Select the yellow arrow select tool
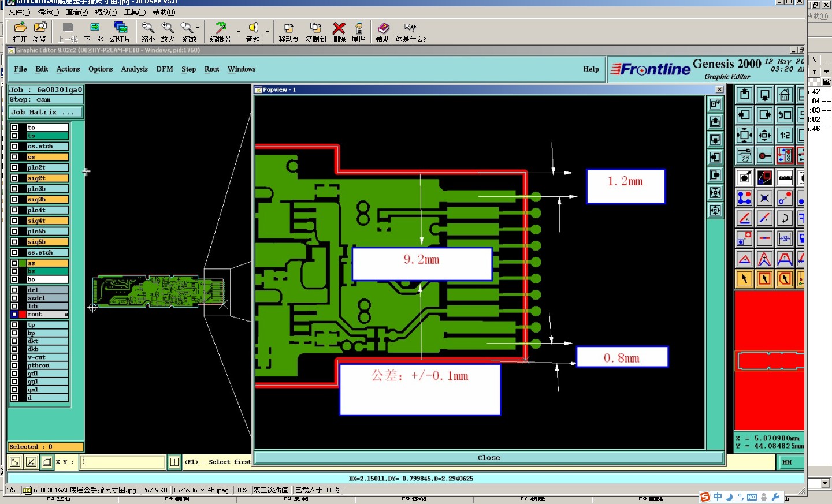832x504 pixels. coord(745,279)
